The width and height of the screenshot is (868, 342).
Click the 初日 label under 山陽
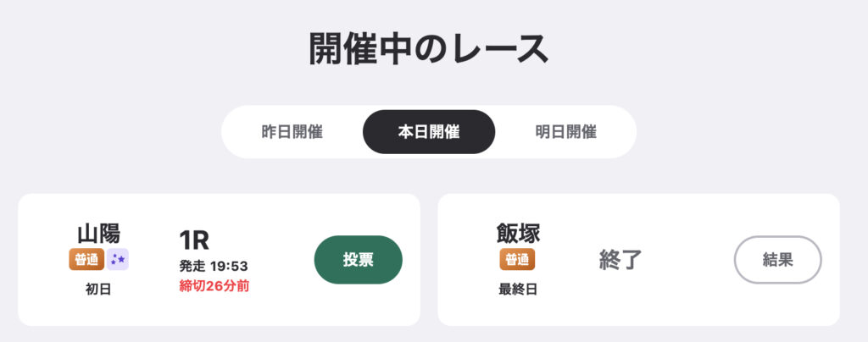click(98, 289)
